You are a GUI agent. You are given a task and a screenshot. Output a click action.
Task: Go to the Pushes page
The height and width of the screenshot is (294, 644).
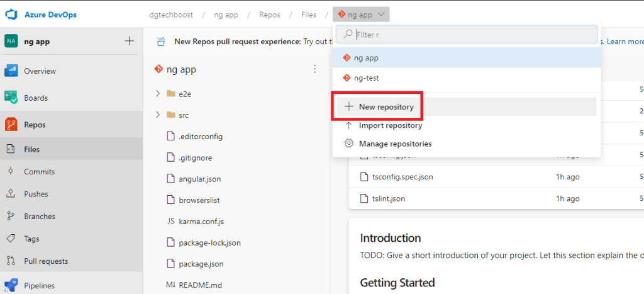(36, 194)
